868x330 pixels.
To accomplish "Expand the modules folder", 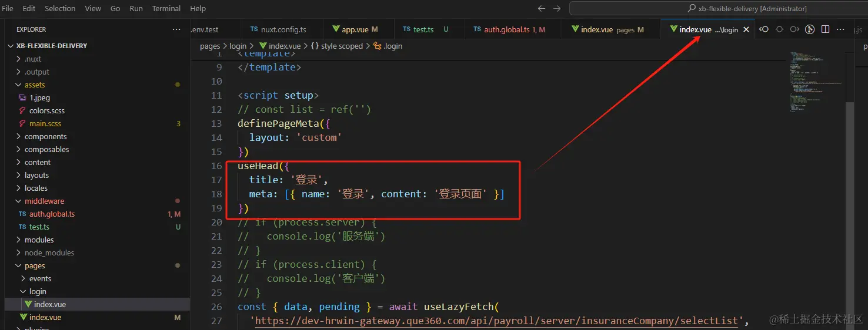I will pyautogui.click(x=97, y=240).
